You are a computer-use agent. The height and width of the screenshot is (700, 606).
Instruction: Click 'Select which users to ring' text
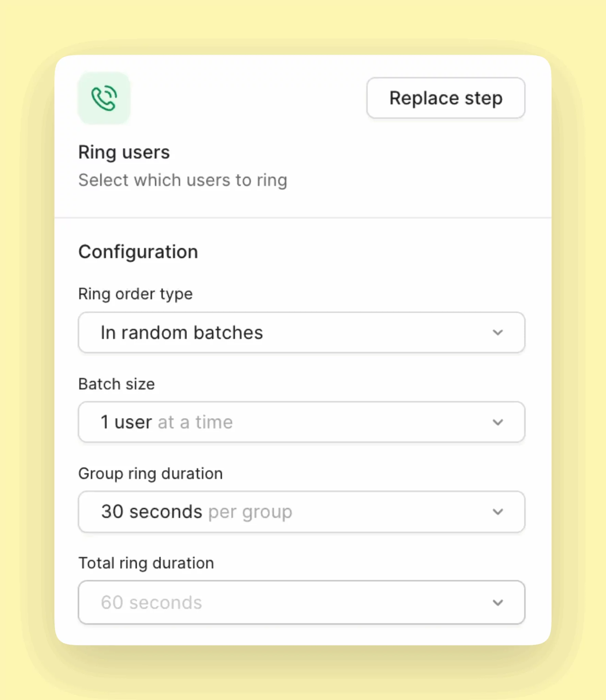[183, 180]
